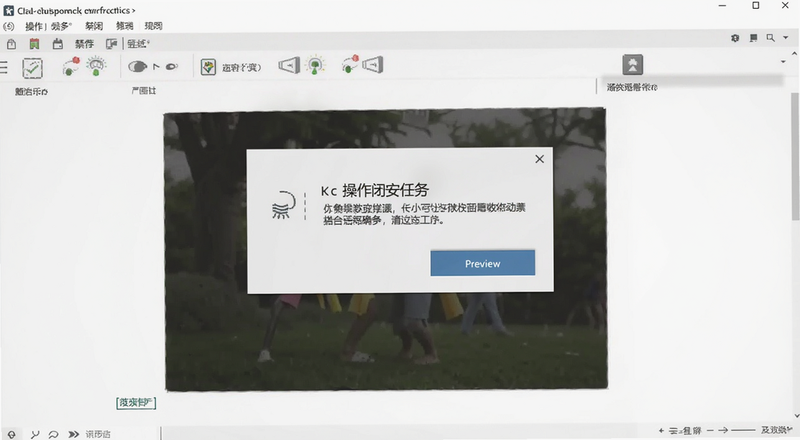800x440 pixels.
Task: Click the red-green swap icon beside the dial
Action: tap(71, 67)
